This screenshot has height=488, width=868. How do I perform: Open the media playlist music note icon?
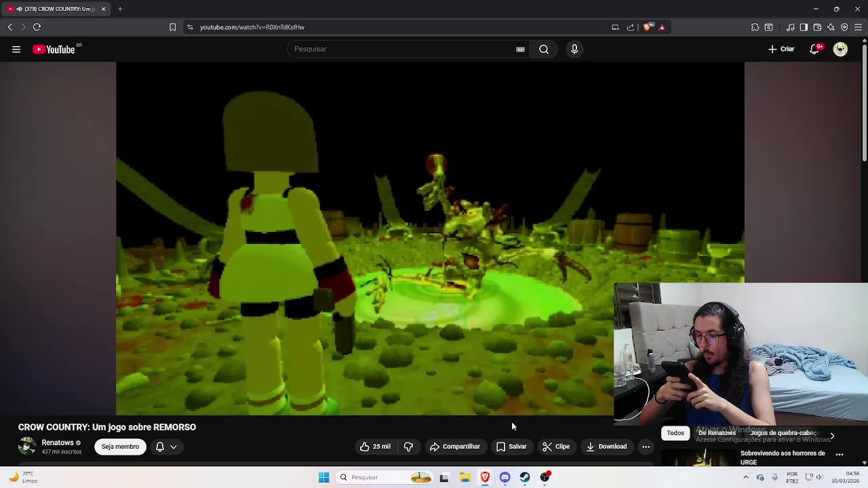791,27
